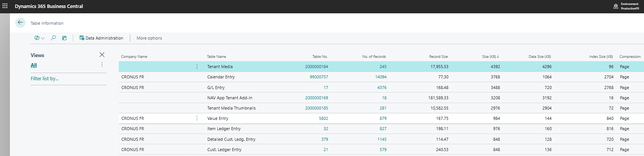This screenshot has height=156, width=644.
Task: Open the search icon in toolbar
Action: (x=53, y=38)
